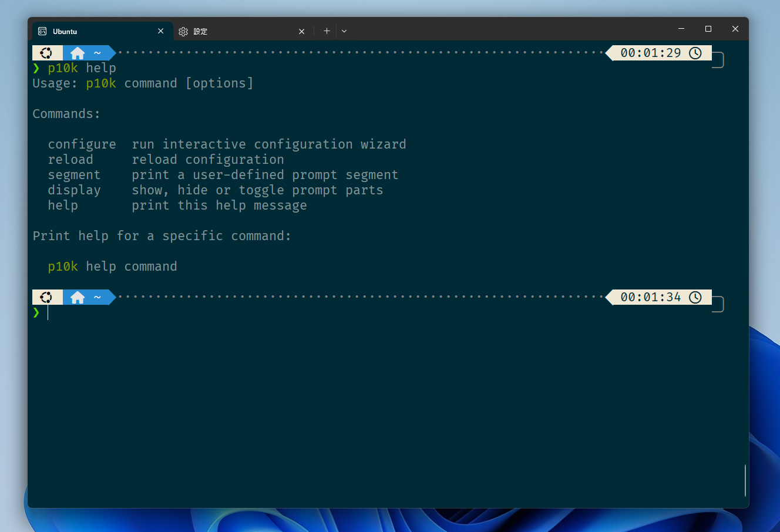Close the Ubuntu tab
The image size is (780, 532).
point(161,31)
